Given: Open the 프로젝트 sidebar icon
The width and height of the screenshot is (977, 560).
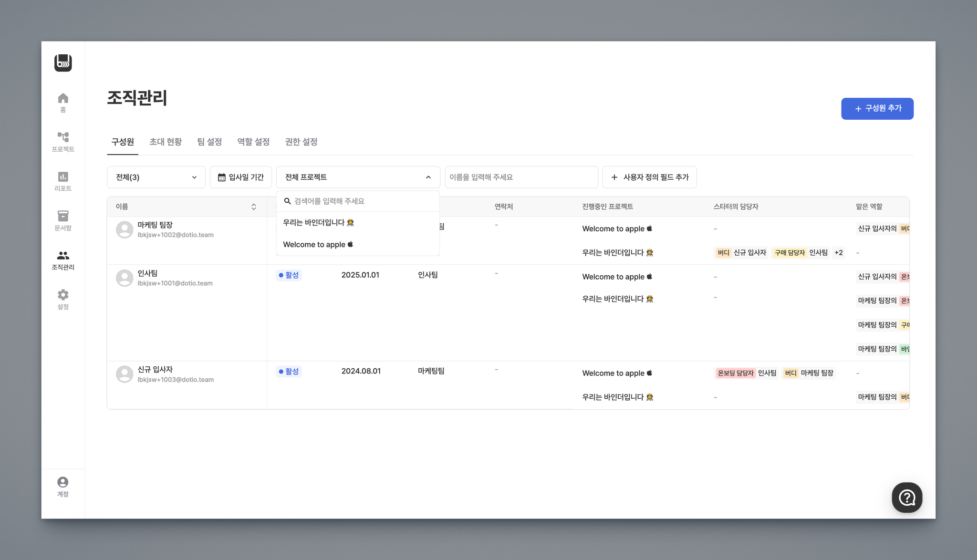Looking at the screenshot, I should click(63, 142).
